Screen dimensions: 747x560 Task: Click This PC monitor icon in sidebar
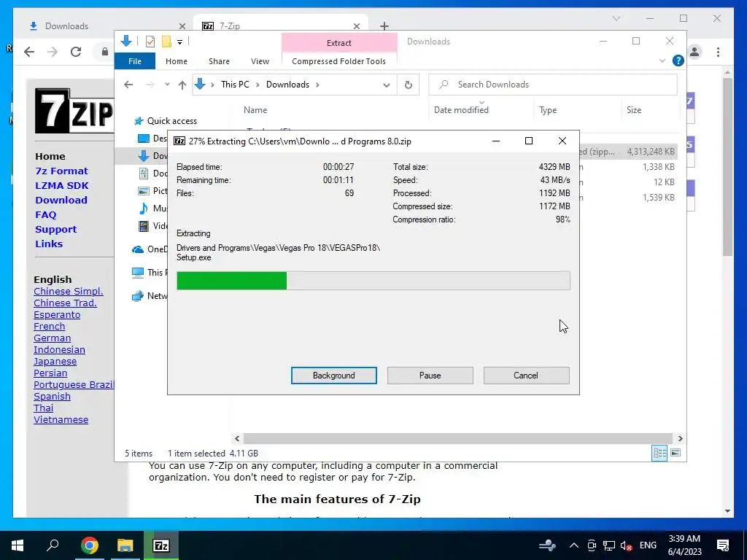(138, 273)
